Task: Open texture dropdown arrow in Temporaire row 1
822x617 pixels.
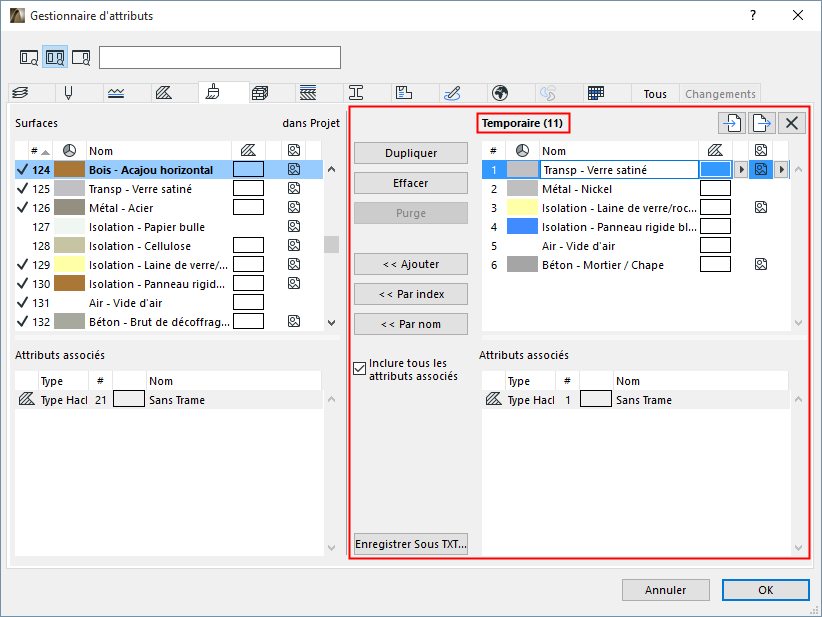Action: point(781,169)
